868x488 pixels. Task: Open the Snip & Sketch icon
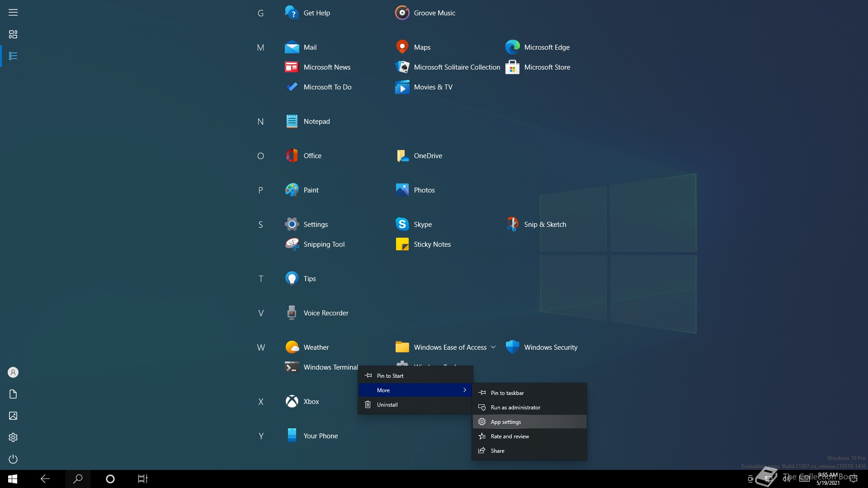[x=512, y=224]
